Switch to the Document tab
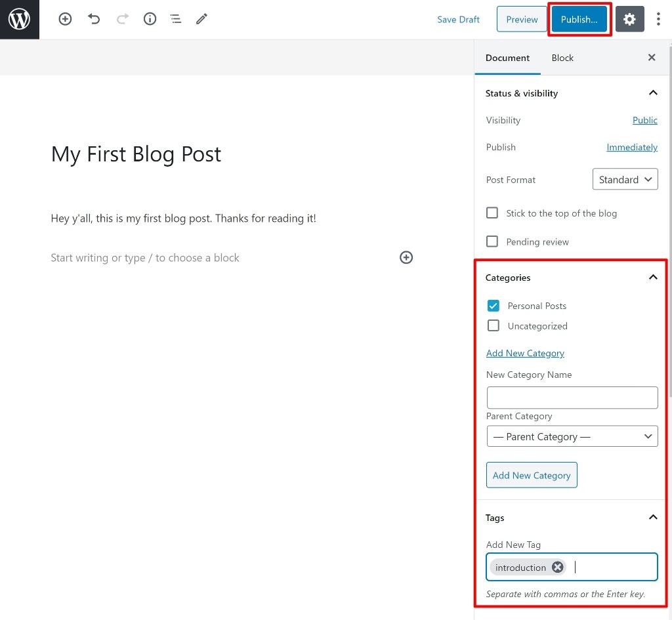Viewport: 672px width, 620px height. 507,58
